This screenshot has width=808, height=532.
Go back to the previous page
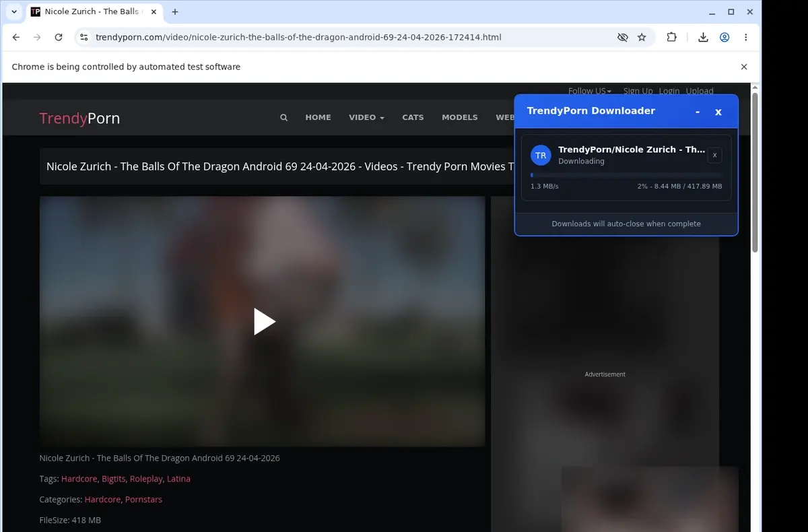pyautogui.click(x=16, y=38)
